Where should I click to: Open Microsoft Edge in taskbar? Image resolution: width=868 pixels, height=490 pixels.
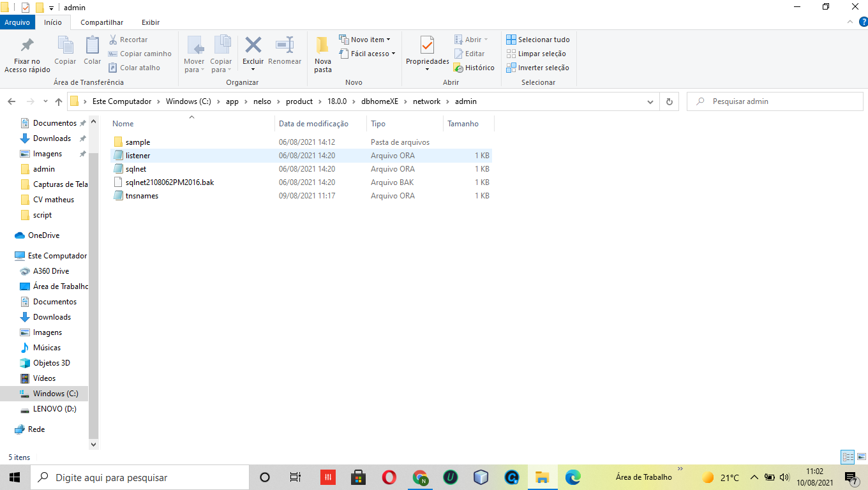point(572,477)
